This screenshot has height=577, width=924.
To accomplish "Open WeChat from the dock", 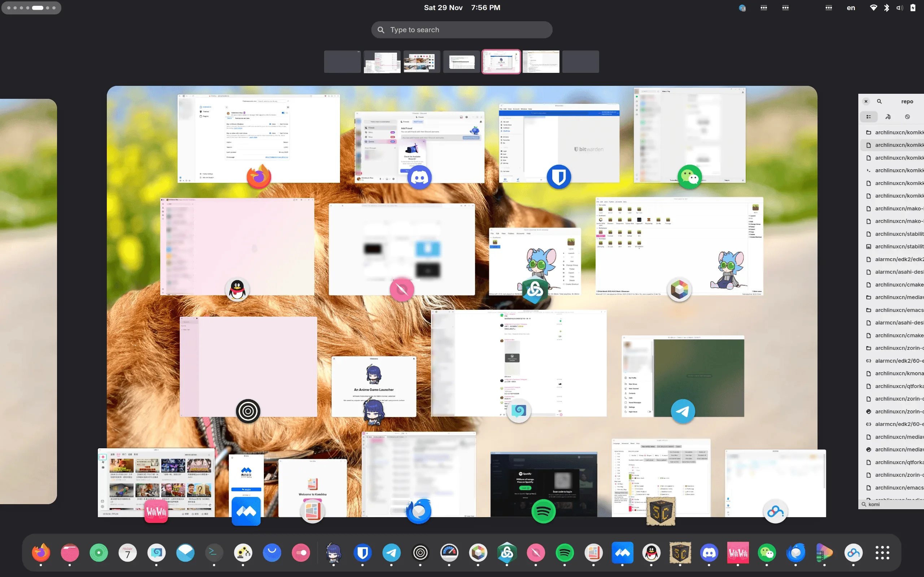I will pos(767,552).
